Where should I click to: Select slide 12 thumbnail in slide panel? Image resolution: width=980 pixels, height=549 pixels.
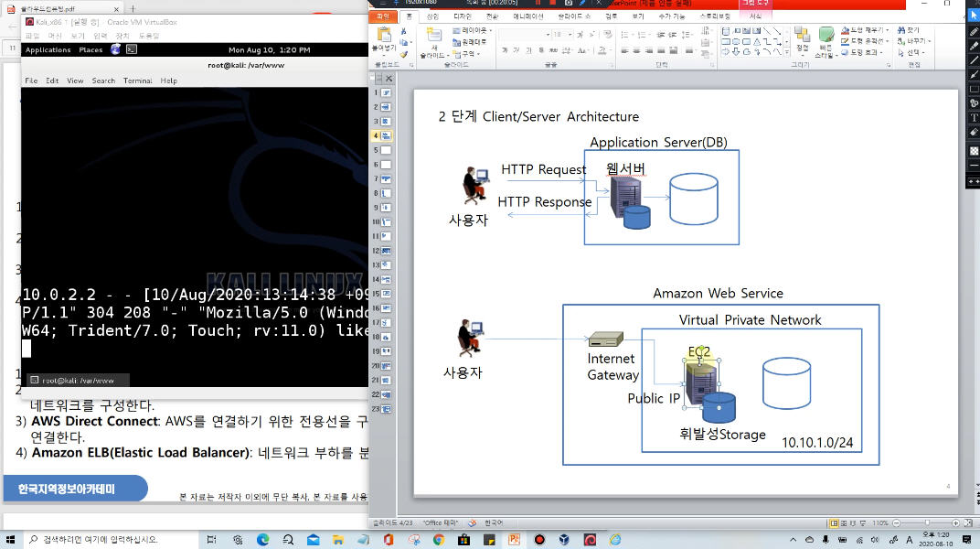tap(387, 251)
